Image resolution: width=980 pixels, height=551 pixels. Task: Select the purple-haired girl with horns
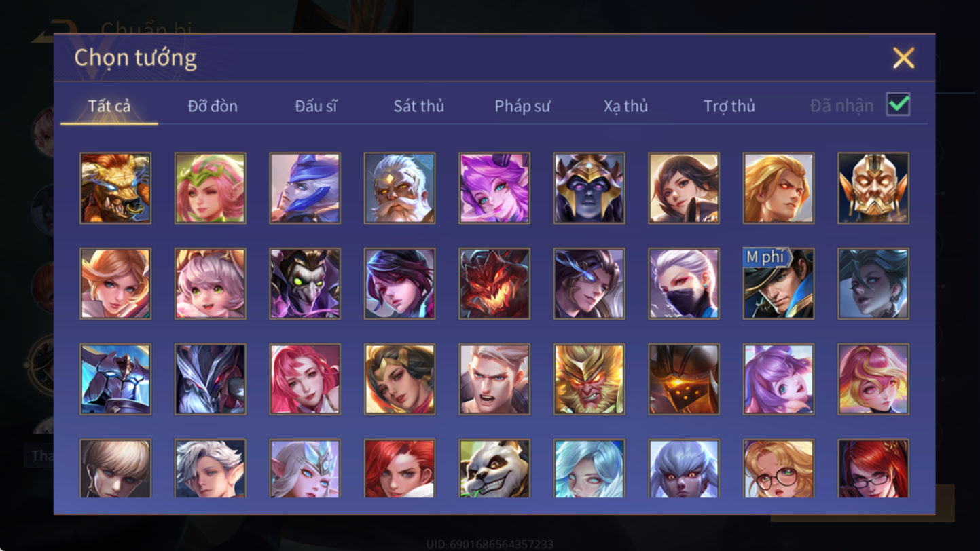tap(494, 188)
